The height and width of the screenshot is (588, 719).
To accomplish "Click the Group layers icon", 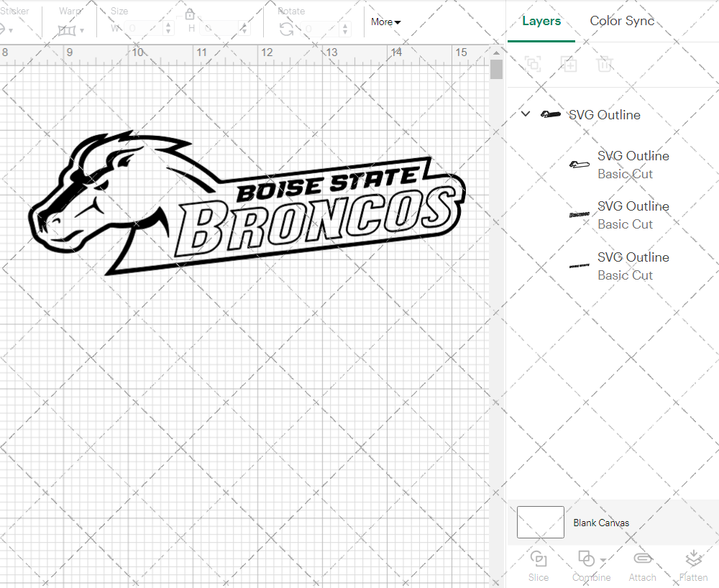I will tap(533, 64).
